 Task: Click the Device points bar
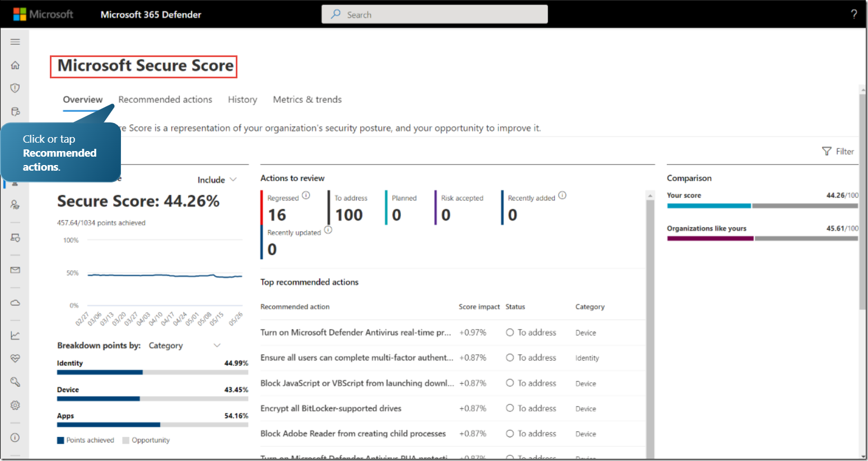pos(152,399)
